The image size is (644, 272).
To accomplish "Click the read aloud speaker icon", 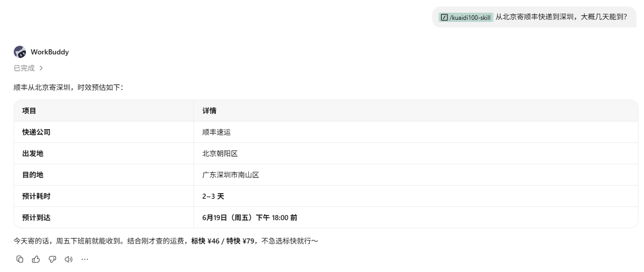I will point(69,259).
